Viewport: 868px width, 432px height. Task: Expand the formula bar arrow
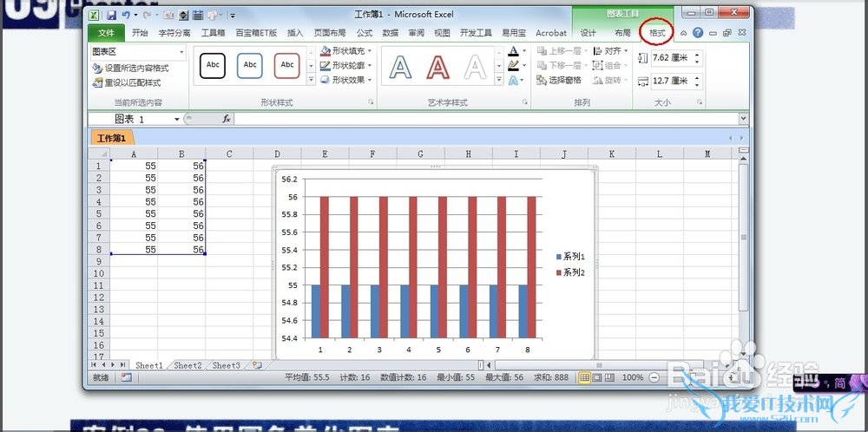744,118
